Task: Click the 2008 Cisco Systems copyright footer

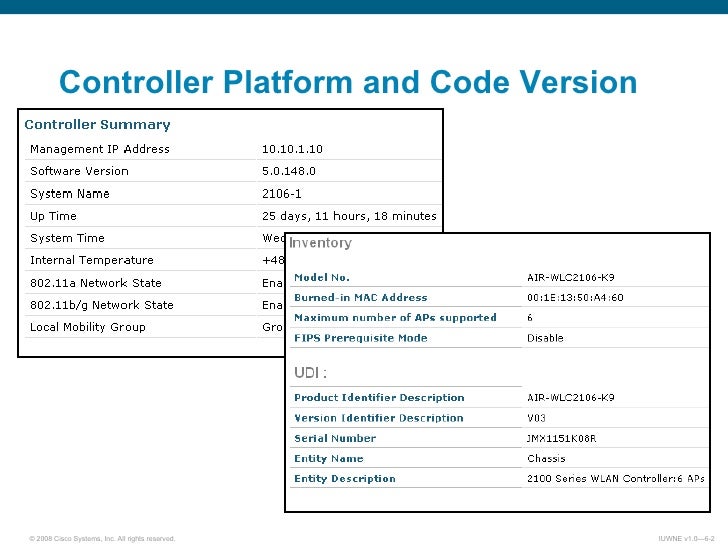Action: pos(102,539)
